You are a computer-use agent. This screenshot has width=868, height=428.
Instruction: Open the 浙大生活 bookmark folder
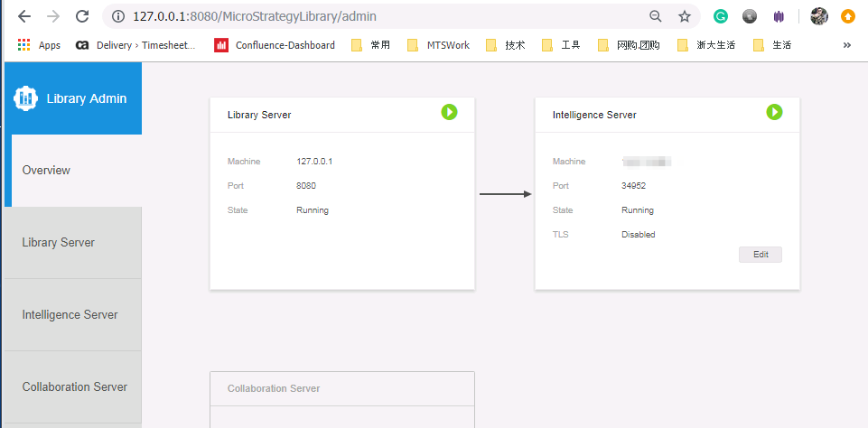[x=706, y=45]
